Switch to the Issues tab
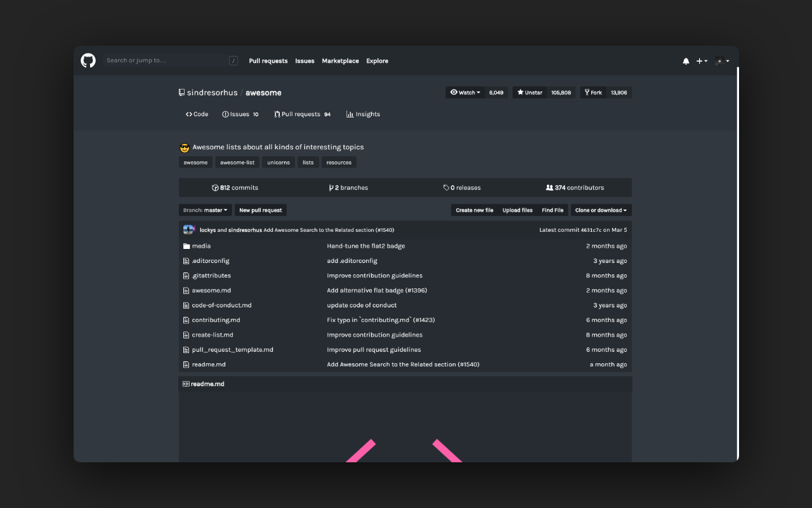The height and width of the screenshot is (508, 812). 240,114
